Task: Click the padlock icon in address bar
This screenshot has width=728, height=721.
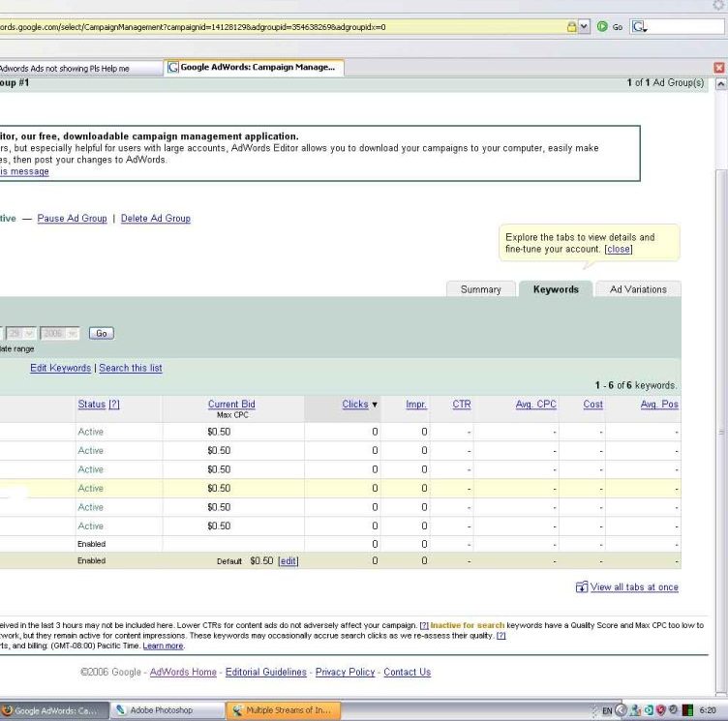Action: pos(571,27)
